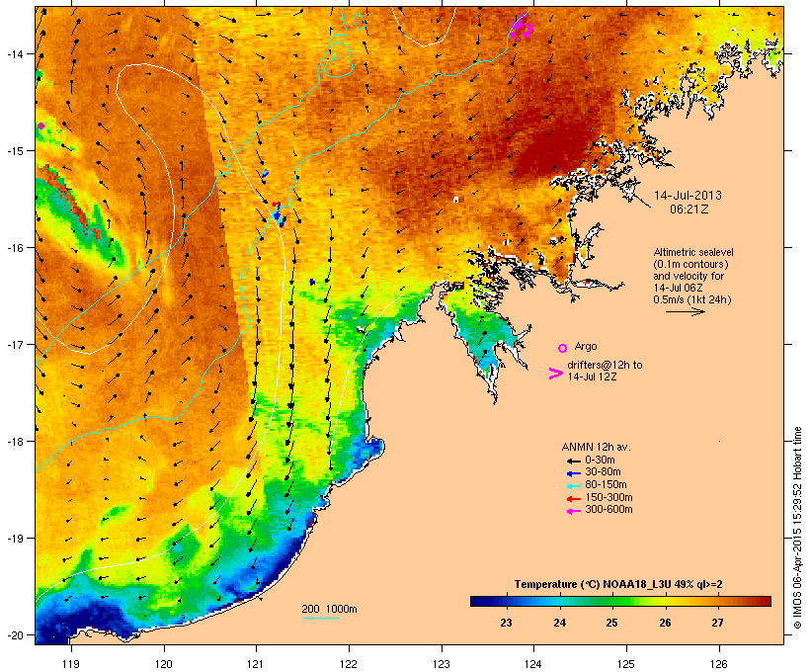
Task: Click the magenta drifter cluster near 124 longitude
Action: point(522,27)
